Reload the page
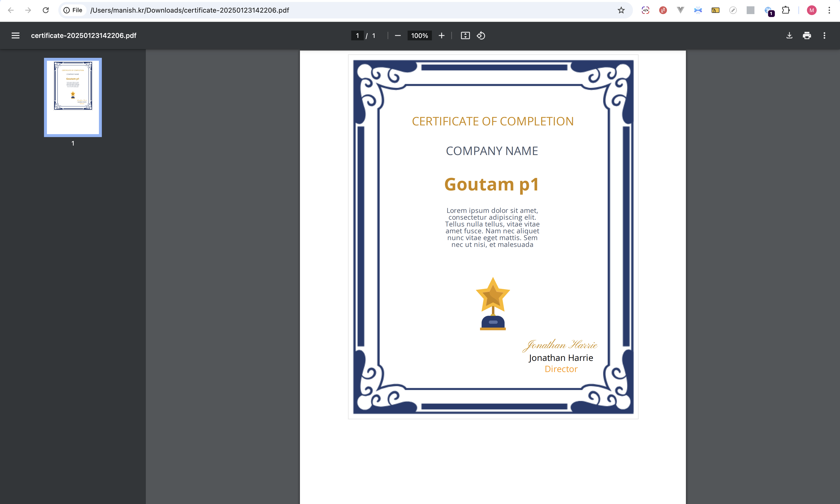 (x=45, y=10)
